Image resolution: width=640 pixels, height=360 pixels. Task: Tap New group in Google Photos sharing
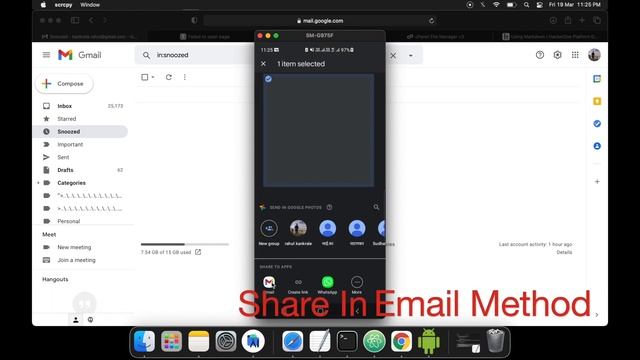(x=269, y=229)
